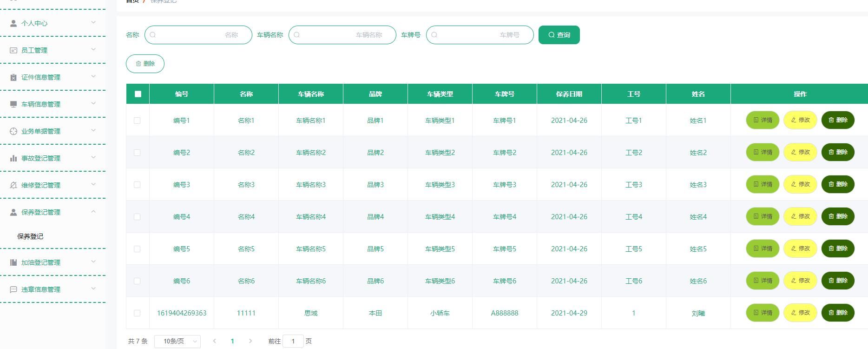868x349 pixels.
Task: Focus the 名称 search input
Action: click(x=198, y=35)
